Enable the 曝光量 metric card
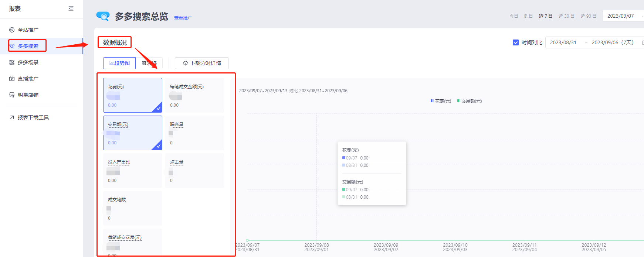Viewport: 644px width, 257px height. [x=194, y=133]
